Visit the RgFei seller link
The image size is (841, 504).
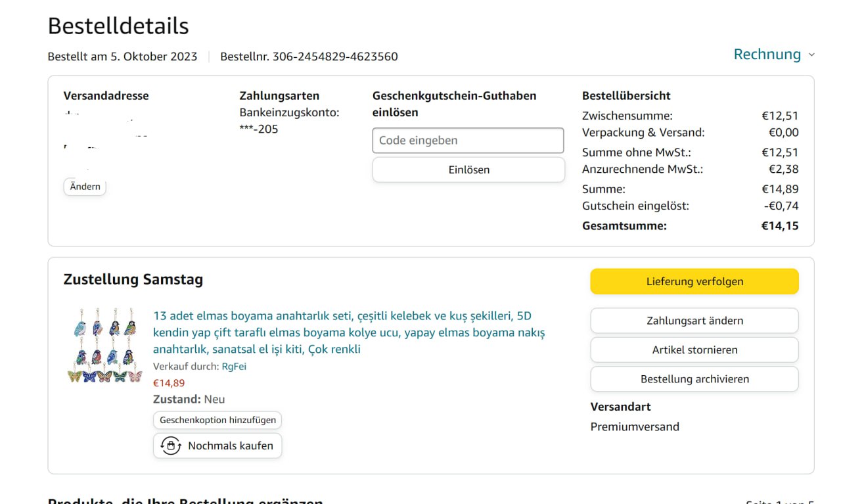234,366
